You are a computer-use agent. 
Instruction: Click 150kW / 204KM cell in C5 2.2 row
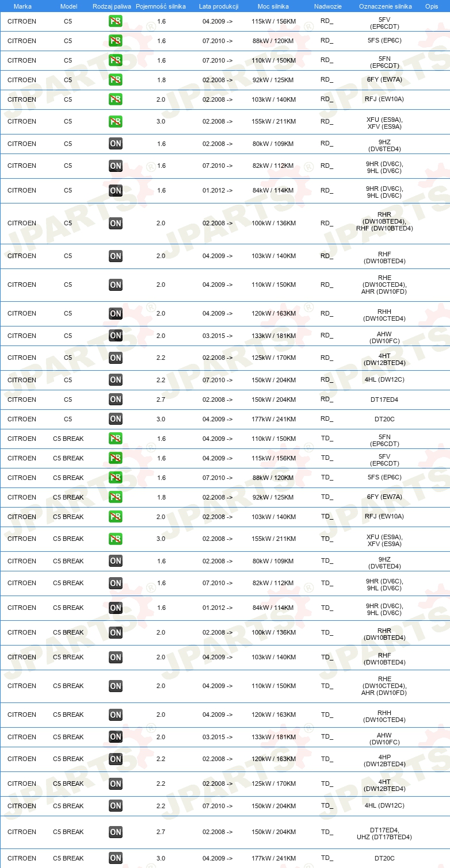[x=273, y=380]
